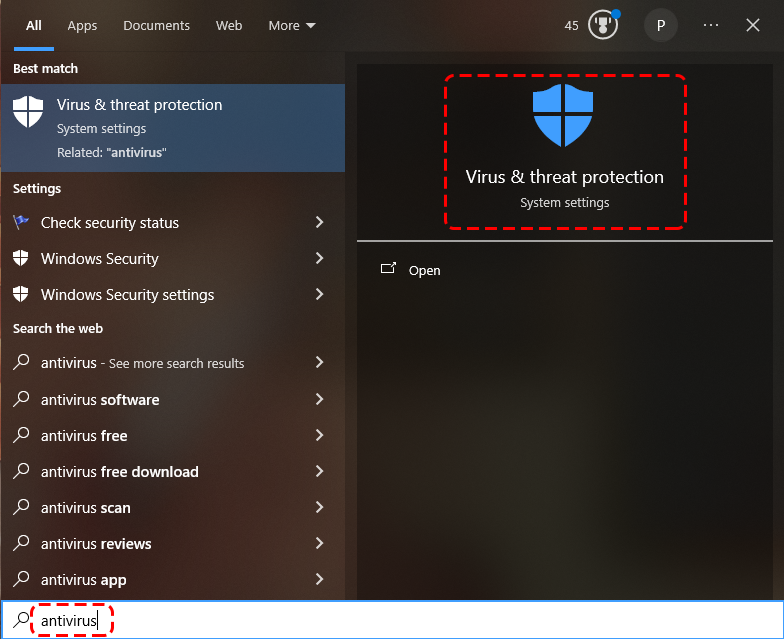Click the Open link in preview pane
This screenshot has height=639, width=784.
[424, 270]
